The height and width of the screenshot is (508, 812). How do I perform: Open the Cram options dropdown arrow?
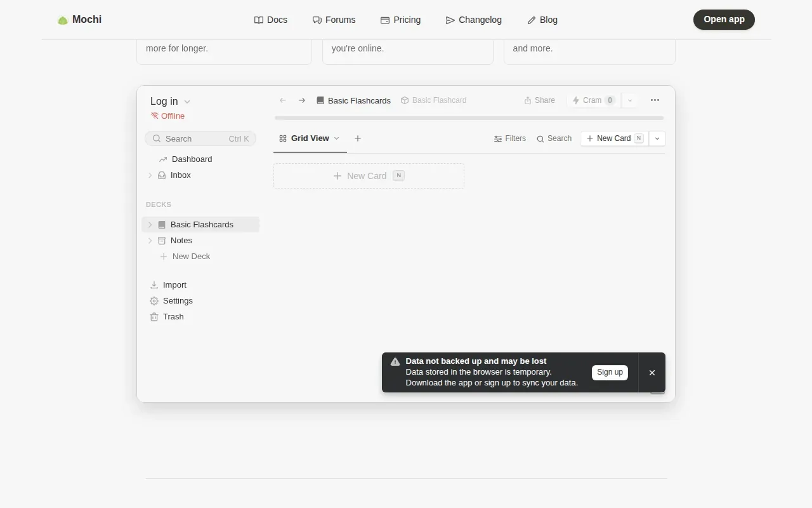(x=630, y=100)
